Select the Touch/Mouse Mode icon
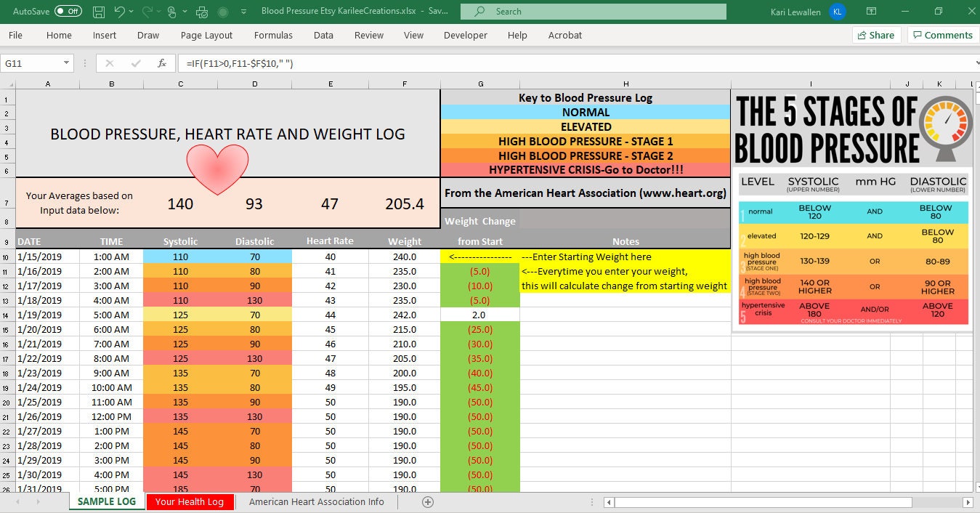The image size is (980, 513). click(173, 11)
